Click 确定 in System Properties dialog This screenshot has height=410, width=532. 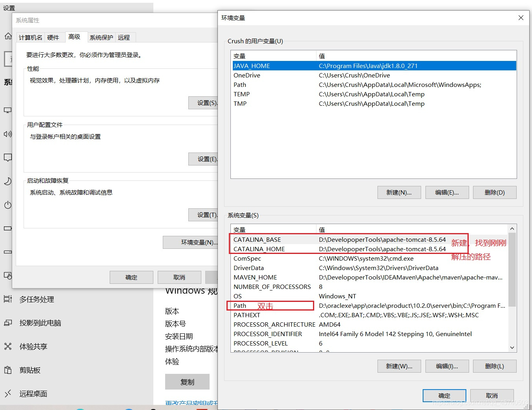[131, 278]
